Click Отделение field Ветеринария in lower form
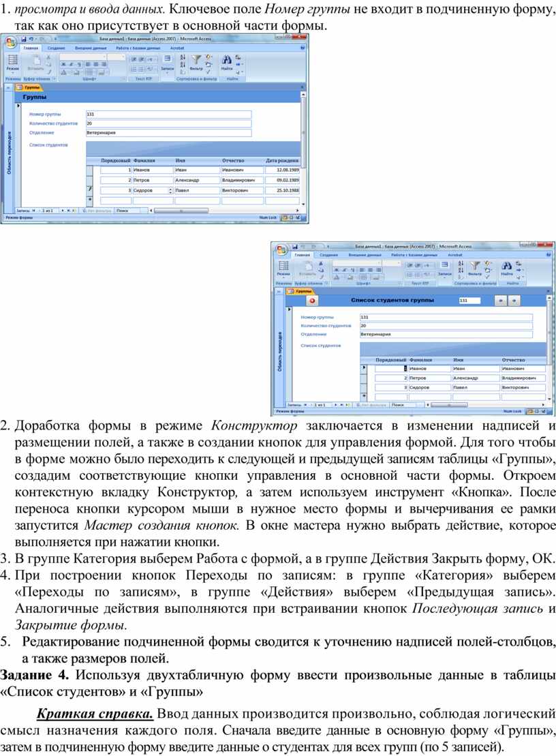The height and width of the screenshot is (756, 556). [446, 334]
